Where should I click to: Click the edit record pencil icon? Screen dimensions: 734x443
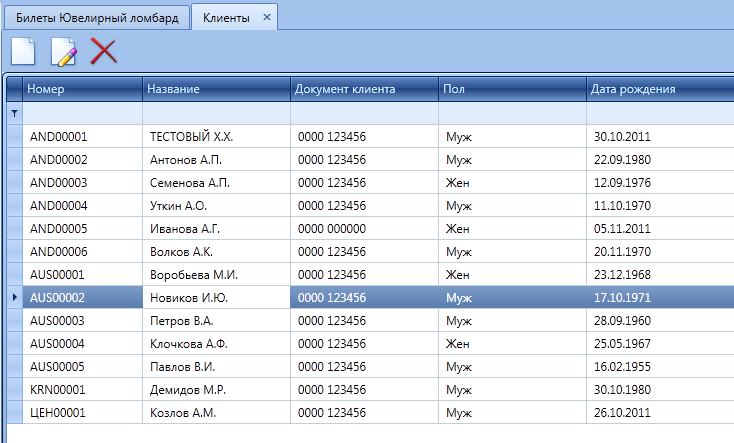pyautogui.click(x=63, y=52)
